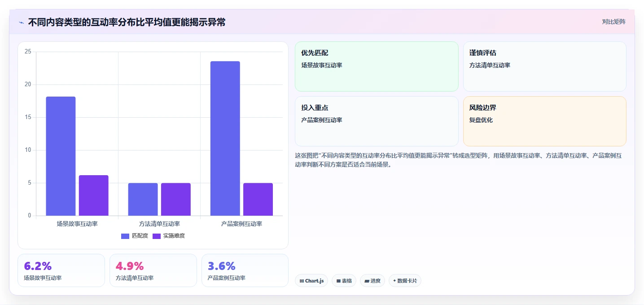Click the 场景故事互动率 x-axis label
The image size is (644, 305).
click(x=77, y=224)
